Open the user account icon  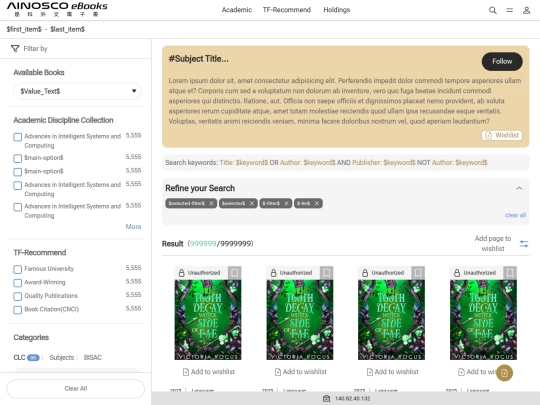(526, 10)
